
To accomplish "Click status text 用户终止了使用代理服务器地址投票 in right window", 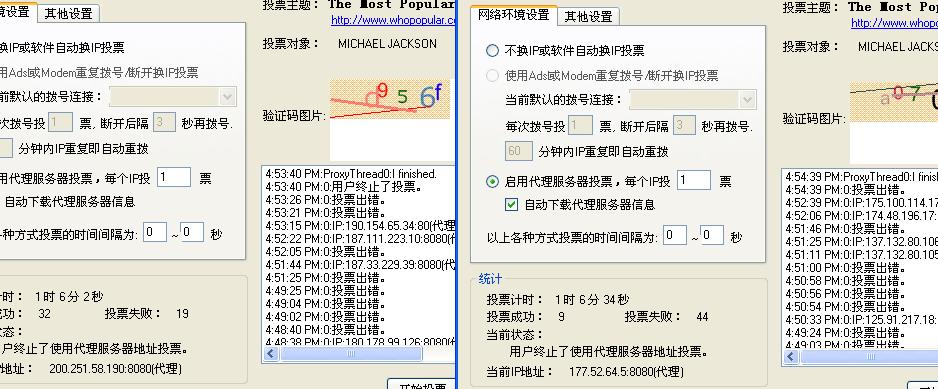I will pos(609,352).
